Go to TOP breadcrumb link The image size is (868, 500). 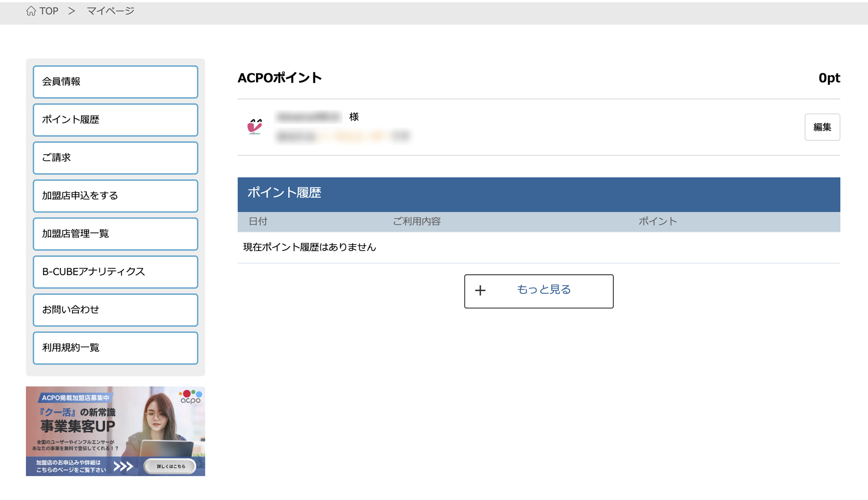click(49, 11)
